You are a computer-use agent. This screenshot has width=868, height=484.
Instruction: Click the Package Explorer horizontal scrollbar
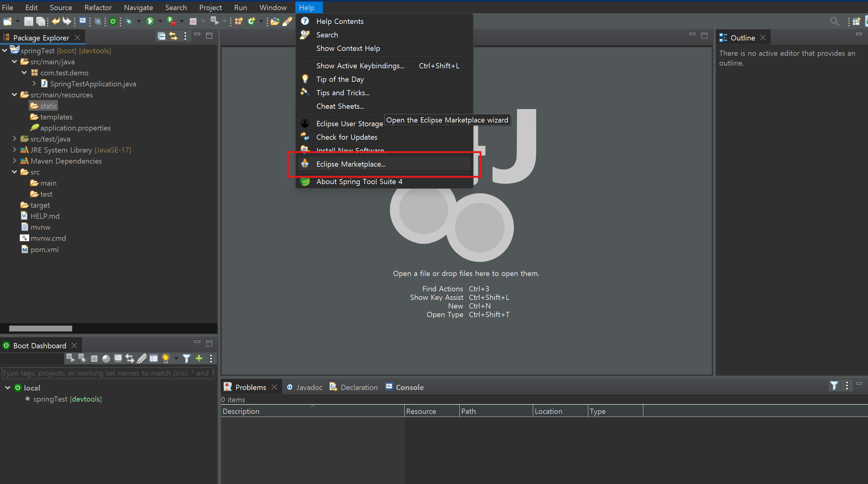coord(40,328)
